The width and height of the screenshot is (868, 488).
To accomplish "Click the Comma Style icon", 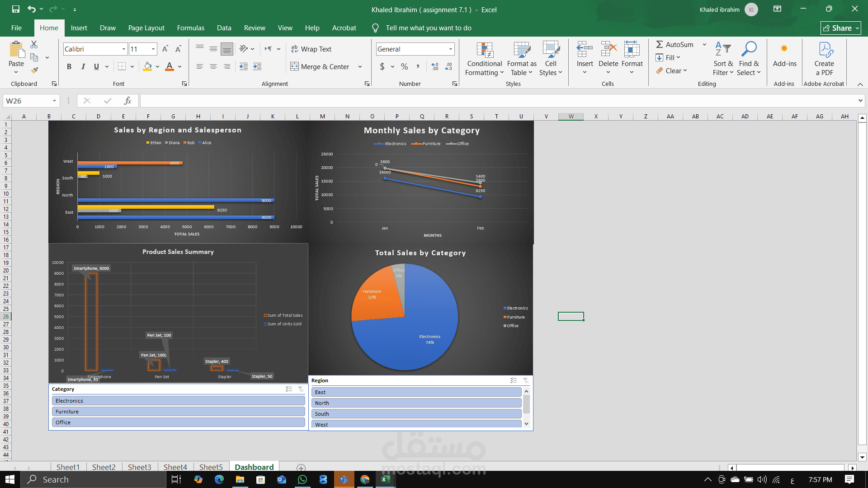I will coord(418,66).
